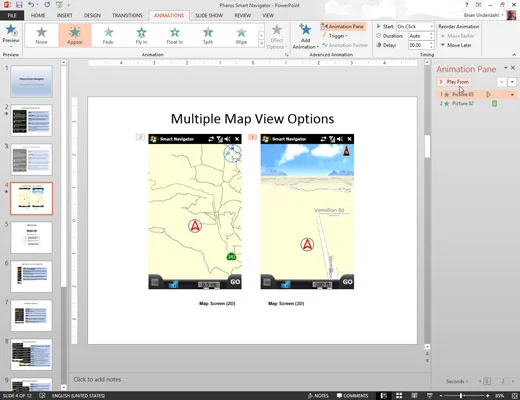Screen dimensions: 520x400
Task: Click the zoom slider handle
Action: [x=461, y=396]
